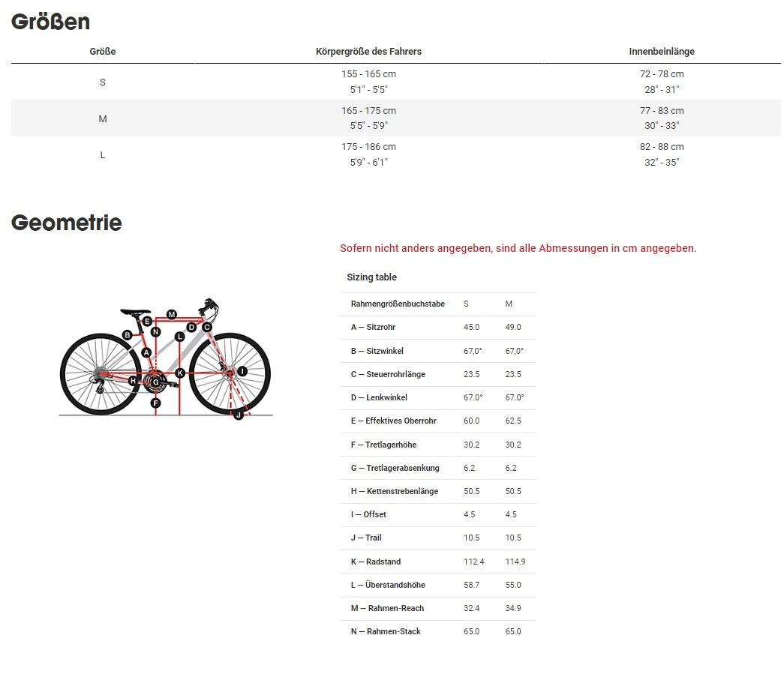This screenshot has height=674, width=784.
Task: Select the K — Radstand row label
Action: click(x=376, y=562)
